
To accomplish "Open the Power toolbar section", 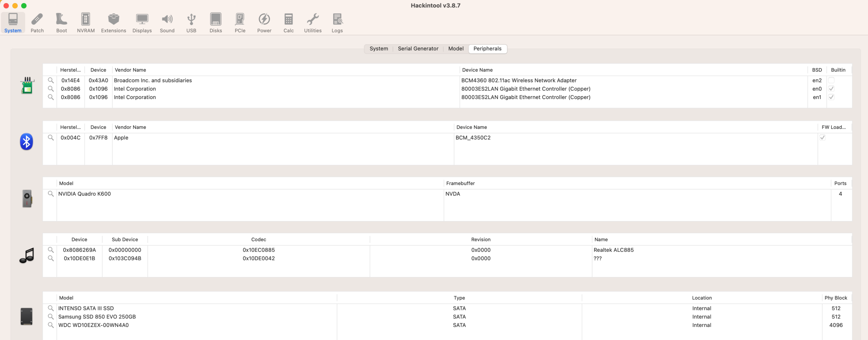I will point(264,23).
